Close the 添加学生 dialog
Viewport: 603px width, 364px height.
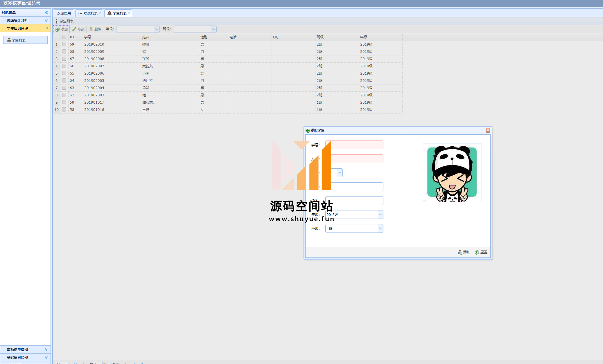[x=488, y=130]
